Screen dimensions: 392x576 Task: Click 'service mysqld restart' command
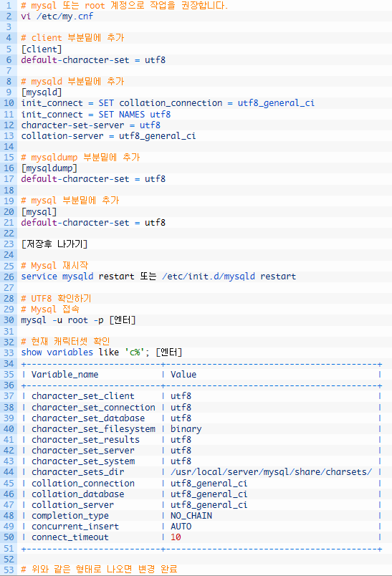tap(77, 277)
